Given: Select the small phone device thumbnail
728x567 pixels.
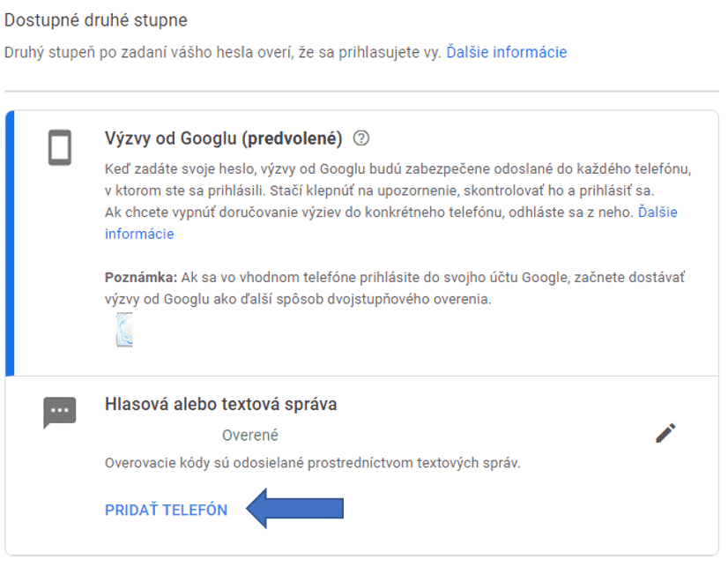Looking at the screenshot, I should pos(123,329).
